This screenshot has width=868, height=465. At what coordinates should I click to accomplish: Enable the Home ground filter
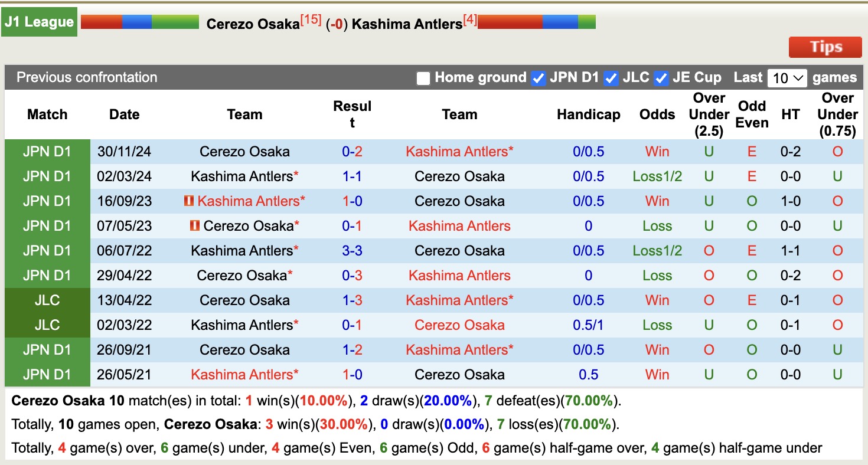pyautogui.click(x=423, y=77)
